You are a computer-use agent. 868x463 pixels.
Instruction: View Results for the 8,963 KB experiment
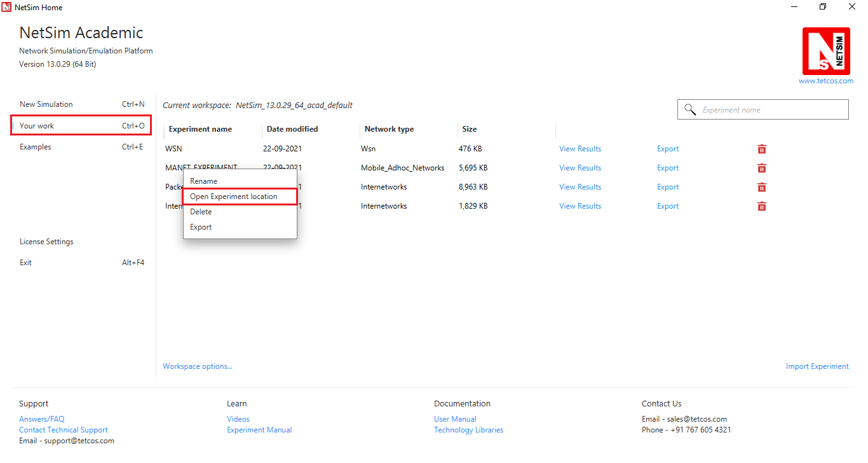580,187
